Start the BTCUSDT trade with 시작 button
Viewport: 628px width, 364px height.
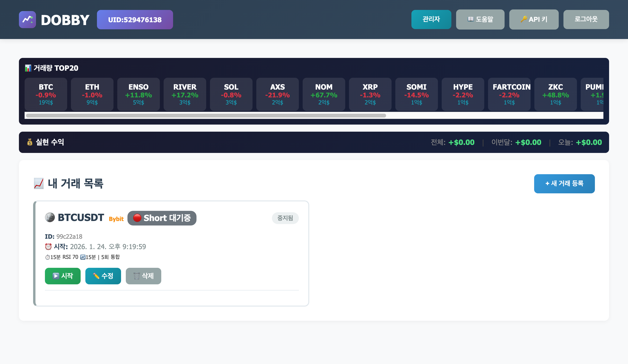coord(63,276)
